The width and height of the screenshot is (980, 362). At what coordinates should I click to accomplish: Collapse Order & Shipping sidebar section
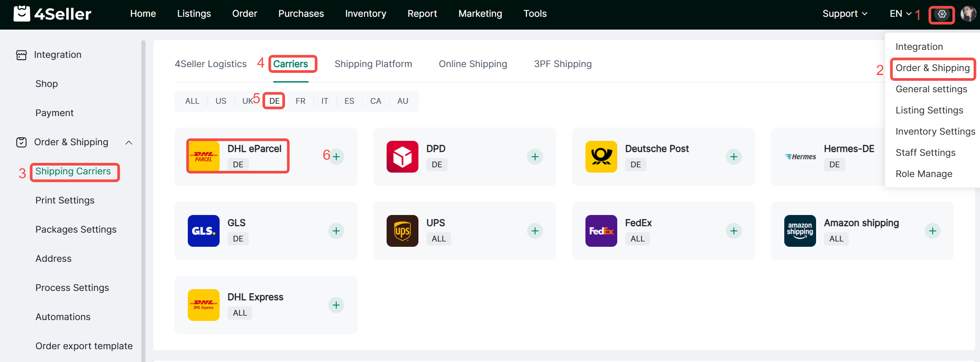(129, 143)
